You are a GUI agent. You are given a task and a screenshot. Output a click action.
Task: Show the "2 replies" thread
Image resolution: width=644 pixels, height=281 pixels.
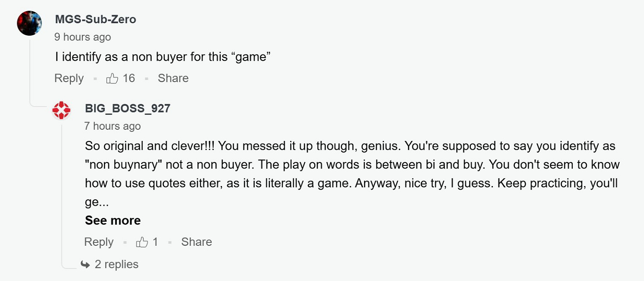pyautogui.click(x=116, y=264)
